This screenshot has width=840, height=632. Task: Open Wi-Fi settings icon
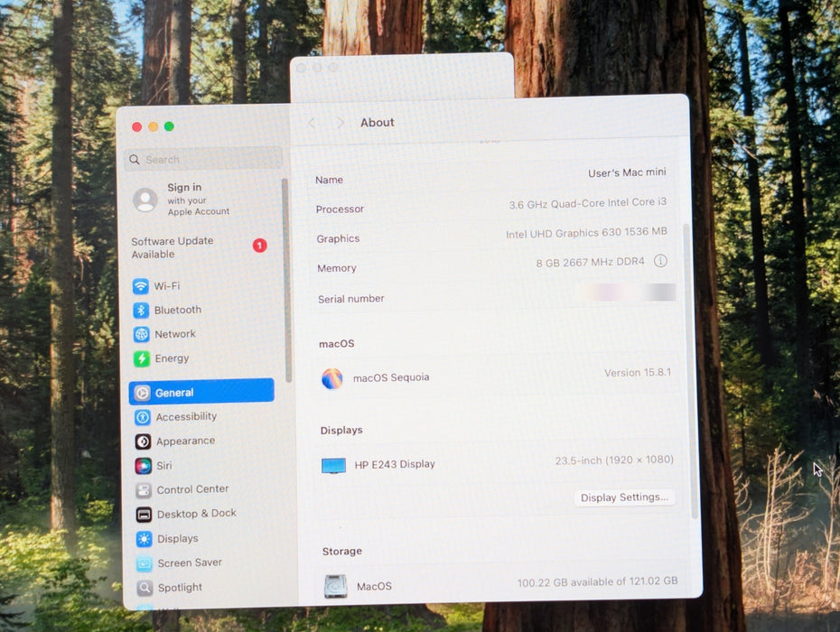[x=140, y=286]
